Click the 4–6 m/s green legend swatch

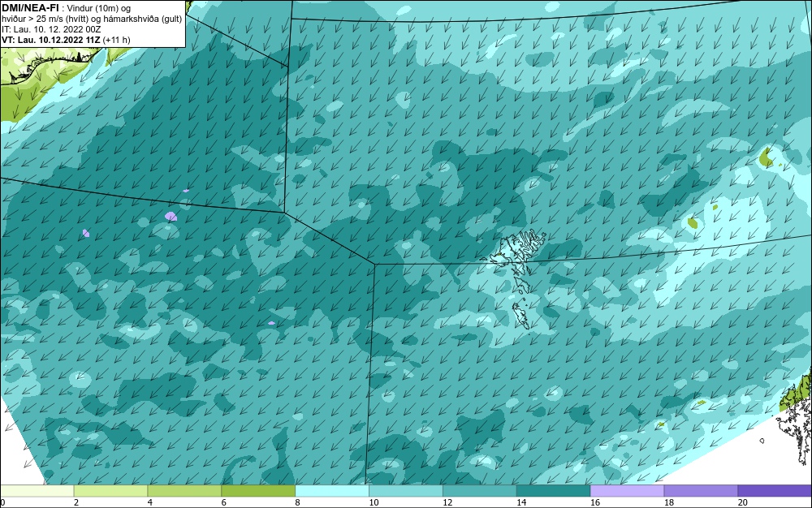[184, 491]
